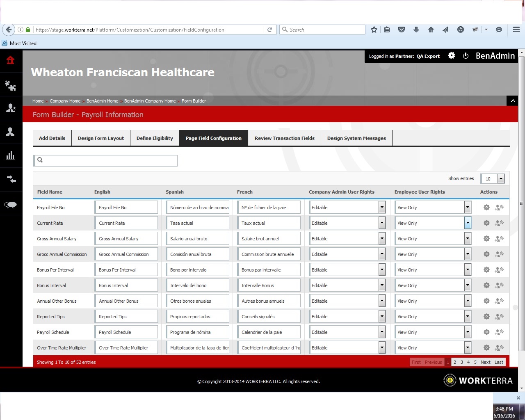Viewport: 525px width, 420px height.
Task: Open the settings gear beside QA Export
Action: coord(452,56)
